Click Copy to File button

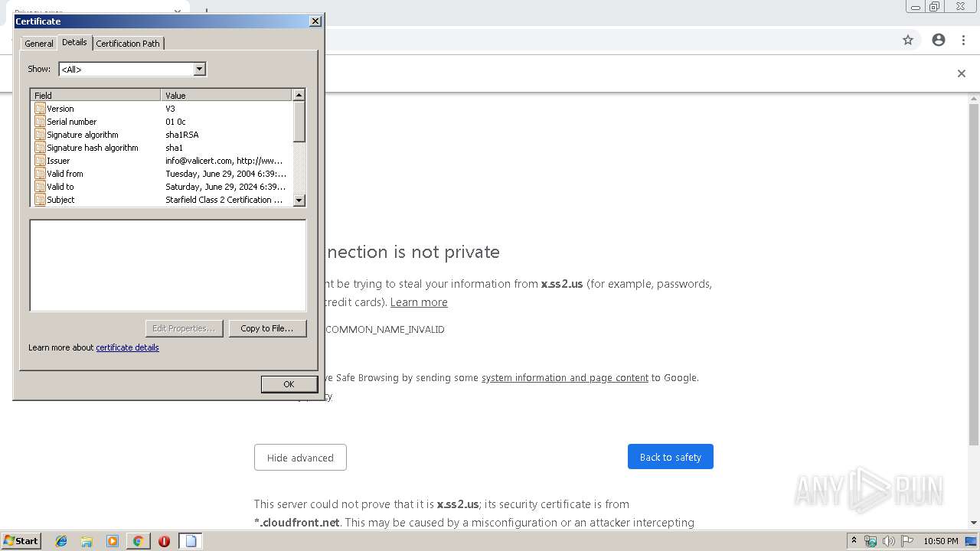point(267,328)
